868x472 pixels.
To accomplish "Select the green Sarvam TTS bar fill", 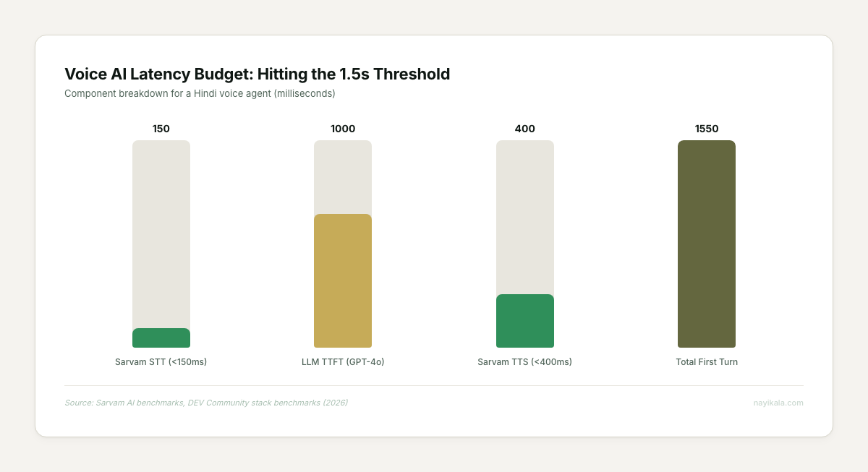I will (x=525, y=321).
